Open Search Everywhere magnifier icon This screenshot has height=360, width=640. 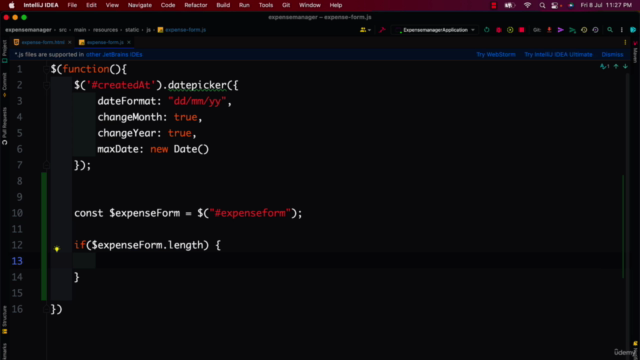[610, 30]
